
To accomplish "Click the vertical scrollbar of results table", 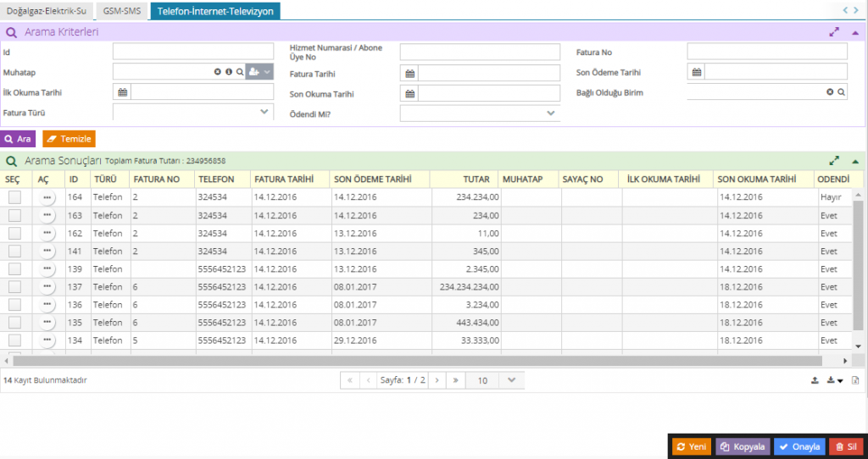I will pos(858,264).
